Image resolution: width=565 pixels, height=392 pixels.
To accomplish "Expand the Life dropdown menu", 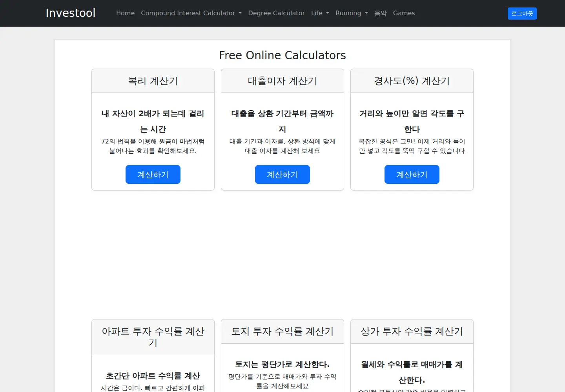I will 320,13.
